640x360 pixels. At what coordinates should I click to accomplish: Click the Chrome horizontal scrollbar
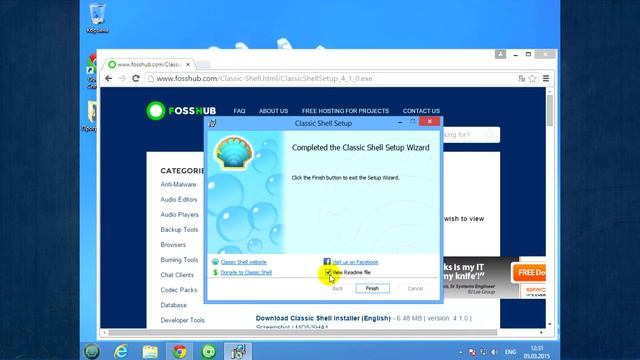pos(302,333)
